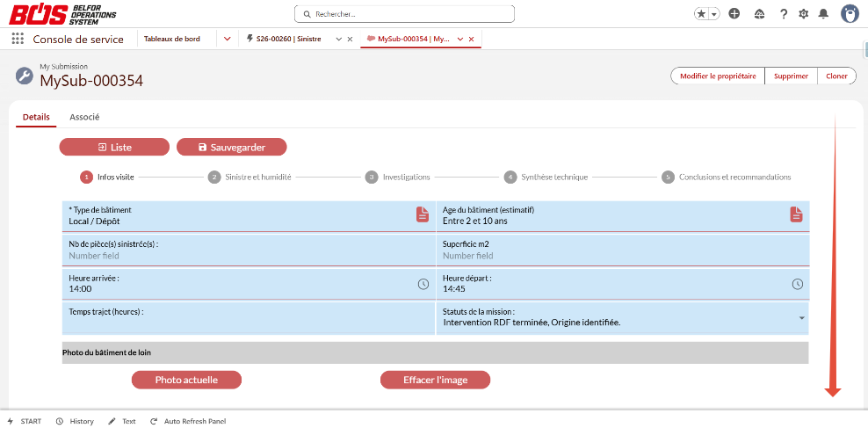Open the clock picker for Heure arrivée
Viewport: 868px width, 428px height.
coord(423,284)
